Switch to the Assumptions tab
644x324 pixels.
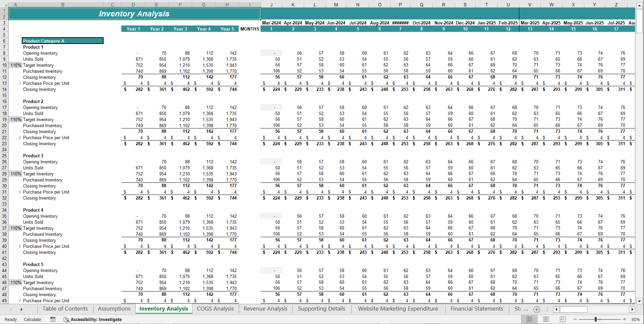click(x=114, y=309)
